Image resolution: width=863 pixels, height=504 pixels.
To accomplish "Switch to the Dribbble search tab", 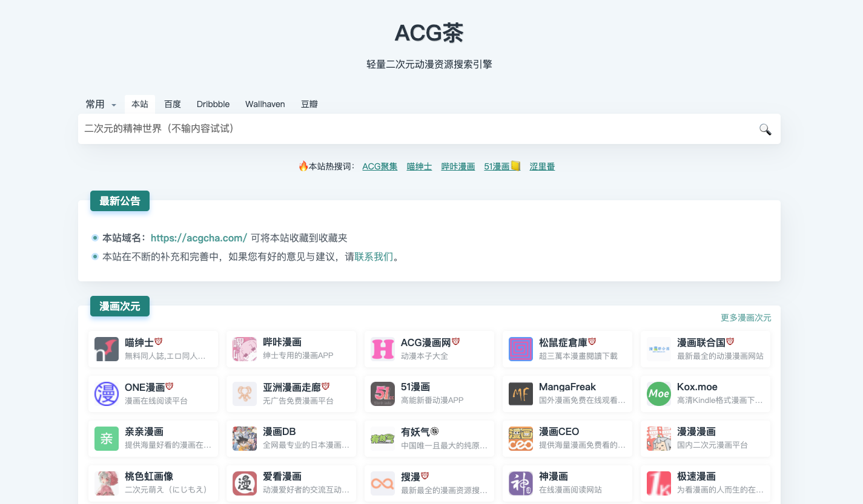I will coord(213,104).
